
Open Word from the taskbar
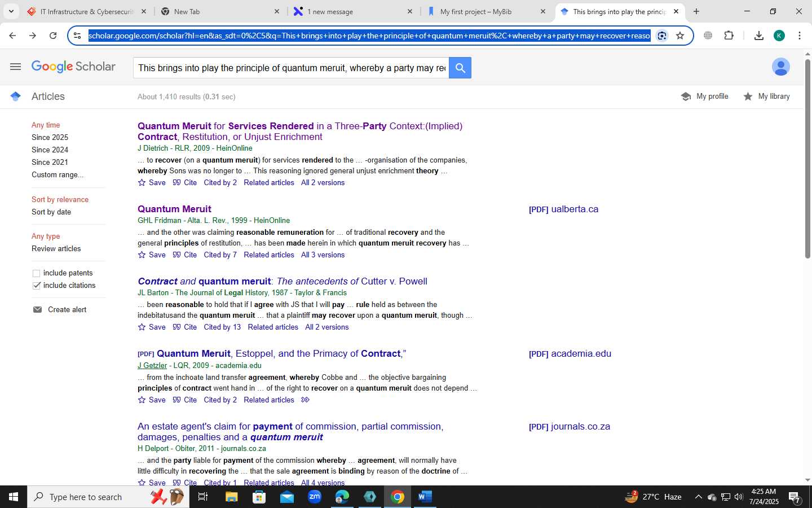425,497
